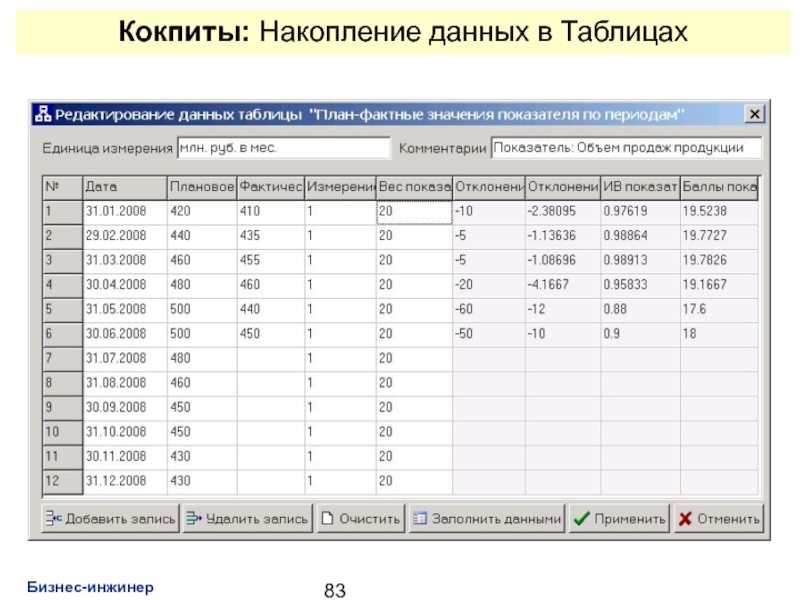Click the Измерени column header
Image resolution: width=800 pixels, height=600 pixels.
pos(341,187)
